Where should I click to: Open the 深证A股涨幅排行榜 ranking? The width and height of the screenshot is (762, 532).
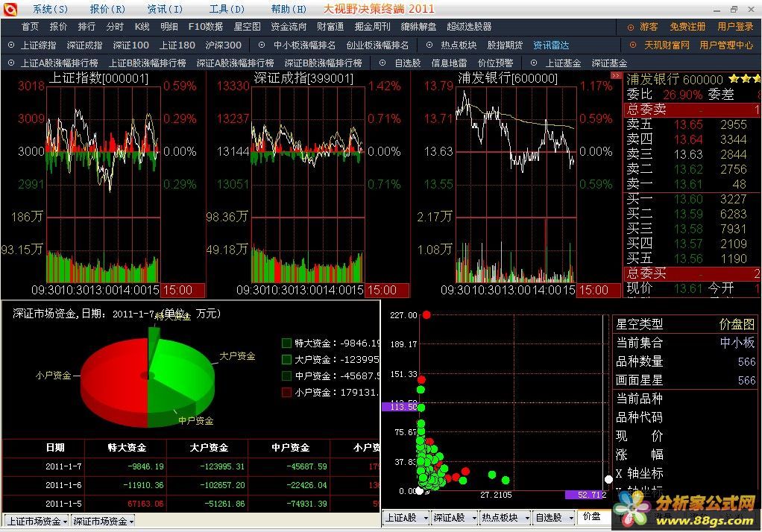[235, 63]
